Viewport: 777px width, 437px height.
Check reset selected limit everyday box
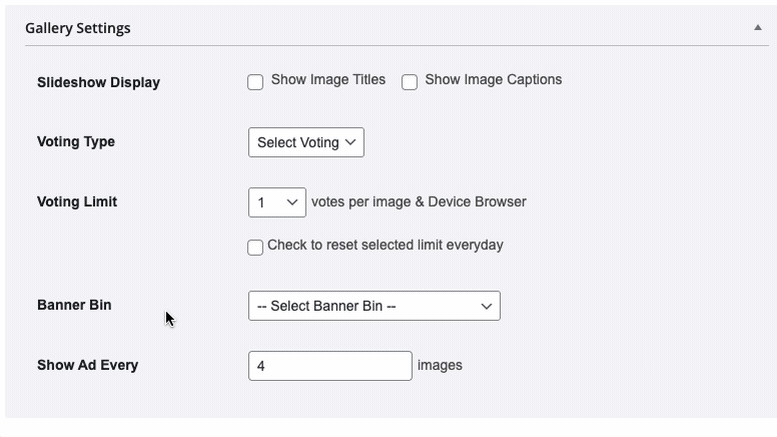pyautogui.click(x=255, y=248)
